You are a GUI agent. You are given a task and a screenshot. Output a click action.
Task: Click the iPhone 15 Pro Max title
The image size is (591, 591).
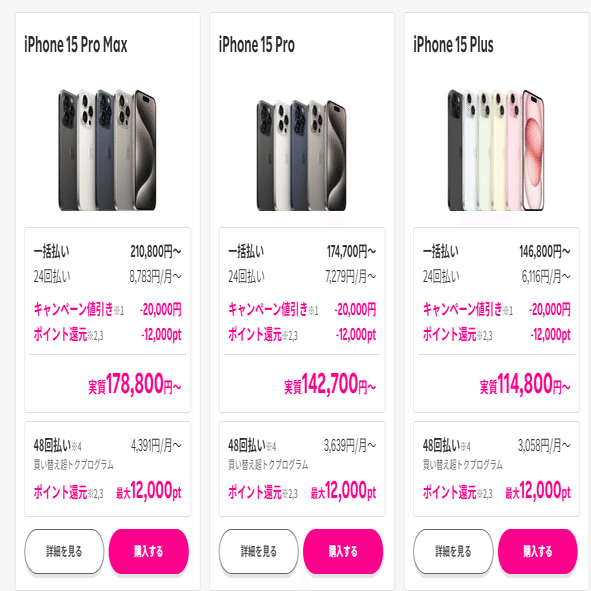click(x=76, y=44)
